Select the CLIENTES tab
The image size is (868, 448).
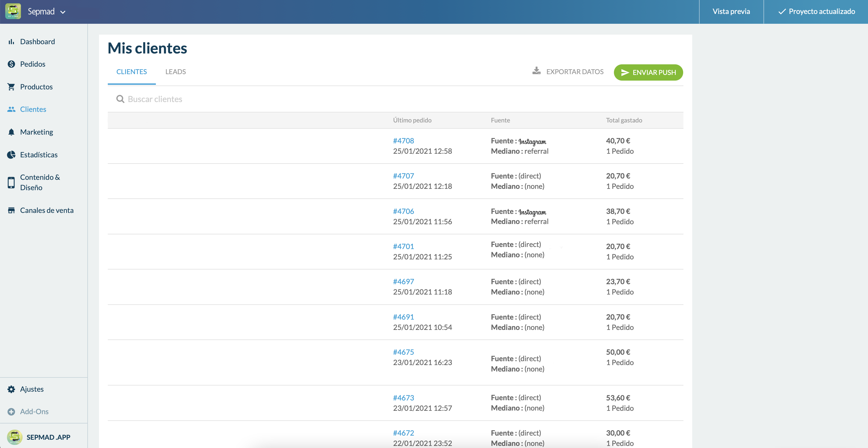tap(131, 72)
